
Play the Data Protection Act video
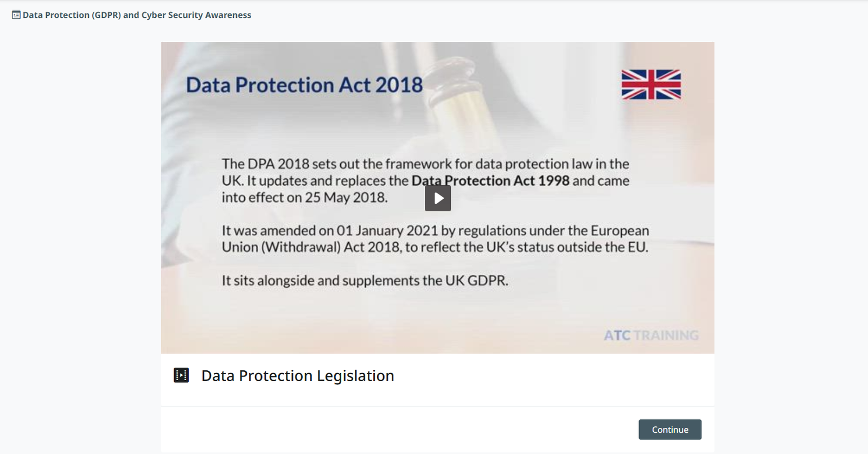(x=438, y=198)
